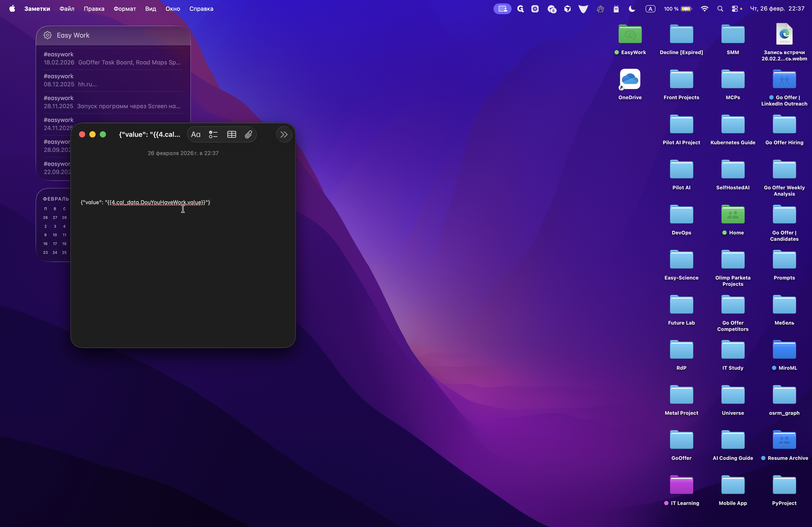
Task: Click inside the note's JSON text
Action: click(145, 202)
